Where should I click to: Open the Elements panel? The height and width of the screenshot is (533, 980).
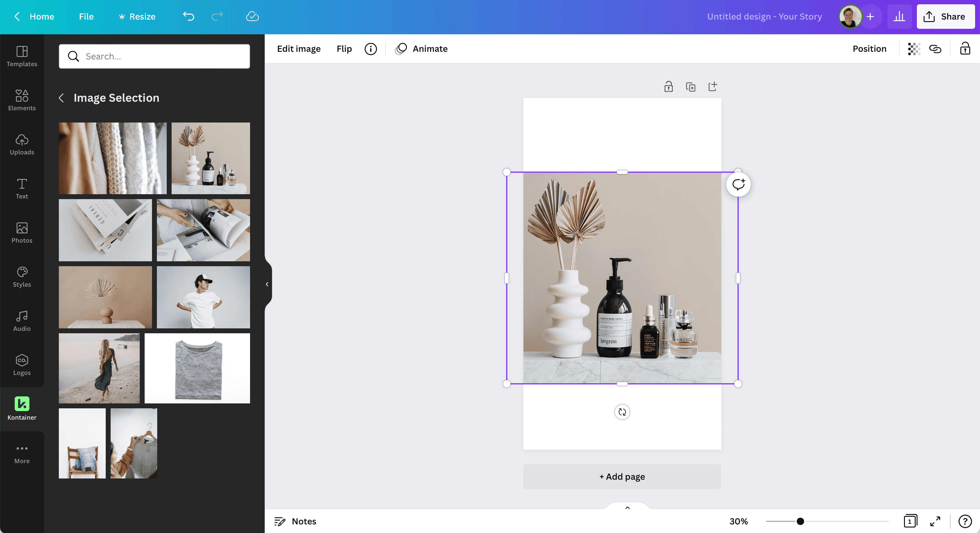click(22, 100)
